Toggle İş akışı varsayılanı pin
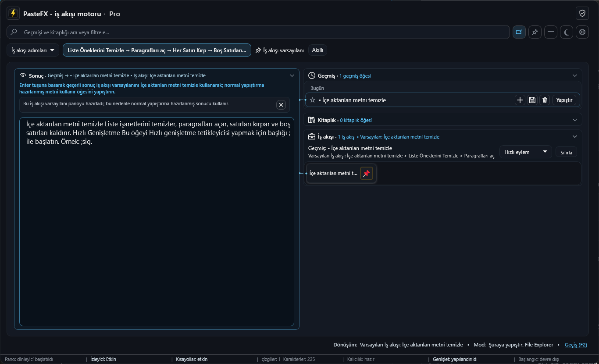Image resolution: width=599 pixels, height=364 pixels. point(279,50)
